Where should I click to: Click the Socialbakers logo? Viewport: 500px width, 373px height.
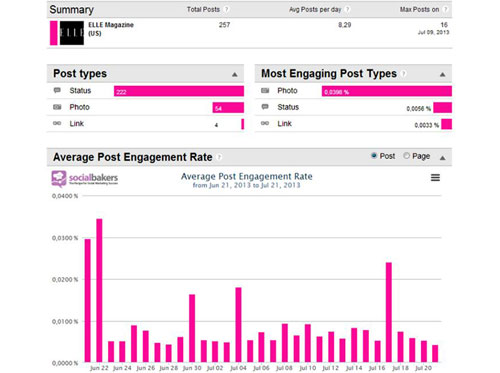point(85,179)
